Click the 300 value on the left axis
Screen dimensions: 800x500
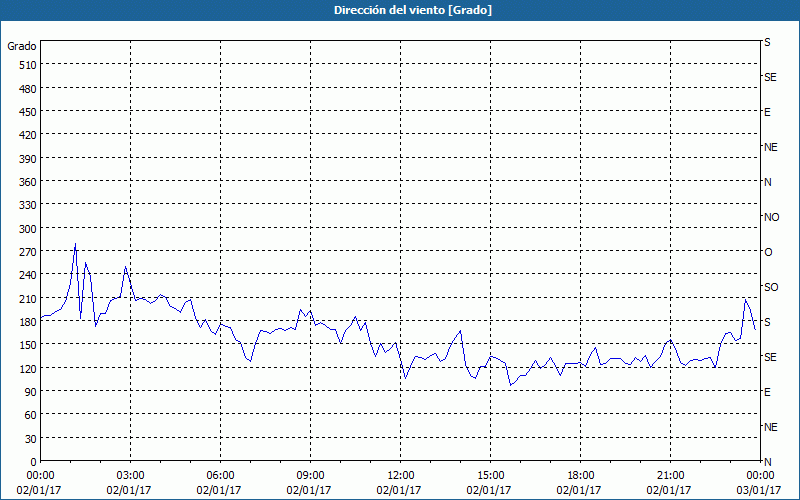28,229
